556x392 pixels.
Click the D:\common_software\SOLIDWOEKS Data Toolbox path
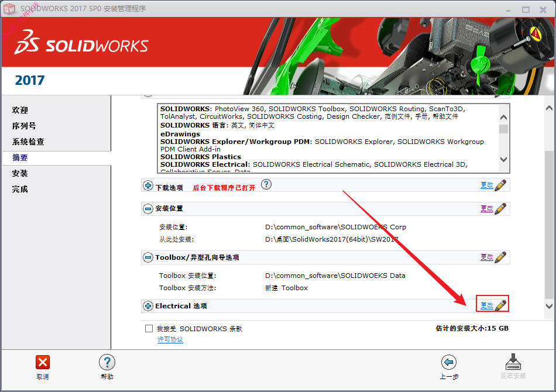pyautogui.click(x=335, y=276)
